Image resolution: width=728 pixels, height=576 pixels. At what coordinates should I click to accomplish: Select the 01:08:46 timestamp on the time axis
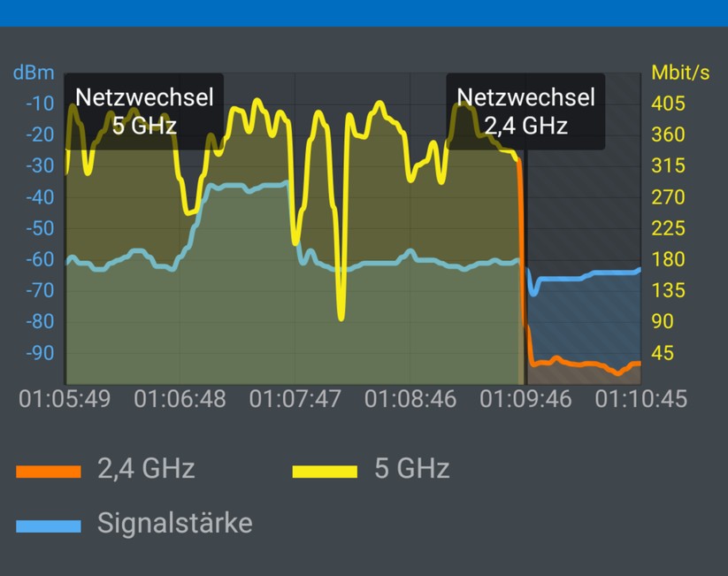pos(410,400)
